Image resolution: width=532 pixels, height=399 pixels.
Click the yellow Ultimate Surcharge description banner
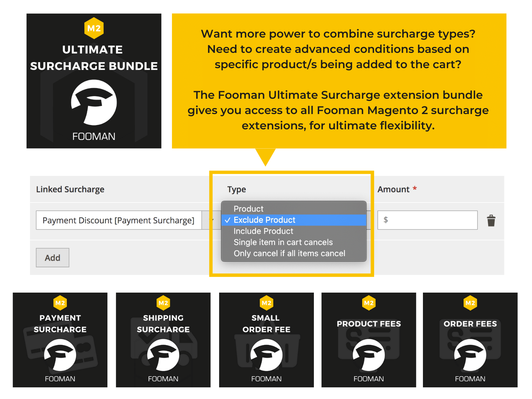(x=338, y=80)
